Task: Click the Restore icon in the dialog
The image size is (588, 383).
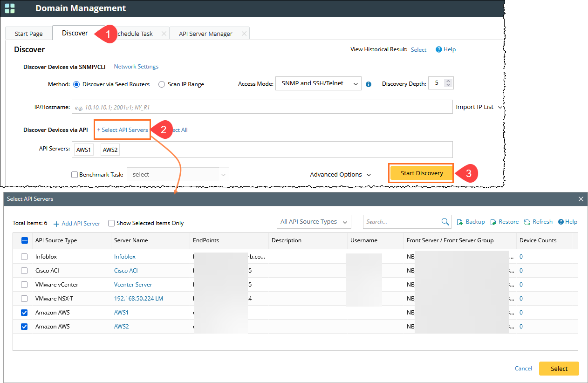Action: [493, 222]
